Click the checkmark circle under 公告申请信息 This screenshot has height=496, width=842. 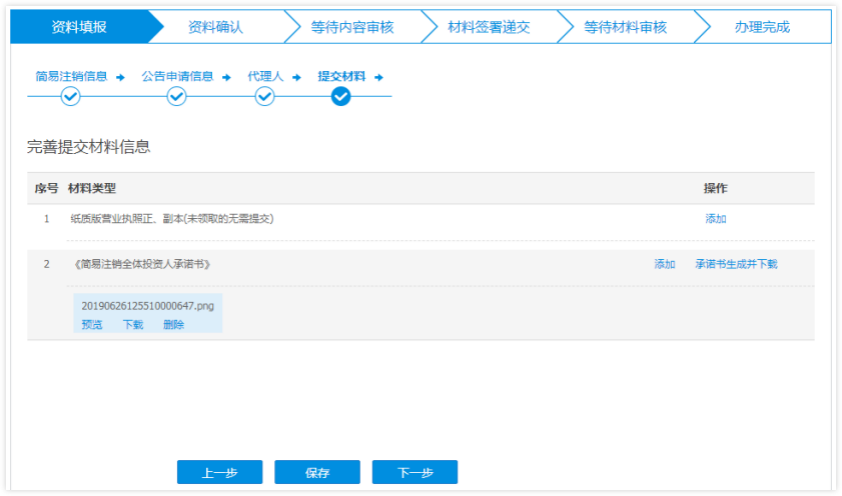tap(177, 97)
